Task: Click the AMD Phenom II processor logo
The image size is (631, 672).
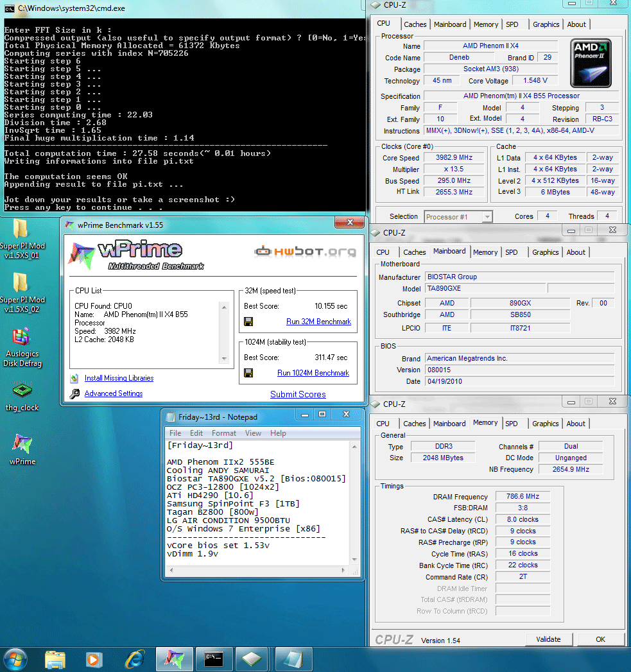Action: 591,63
